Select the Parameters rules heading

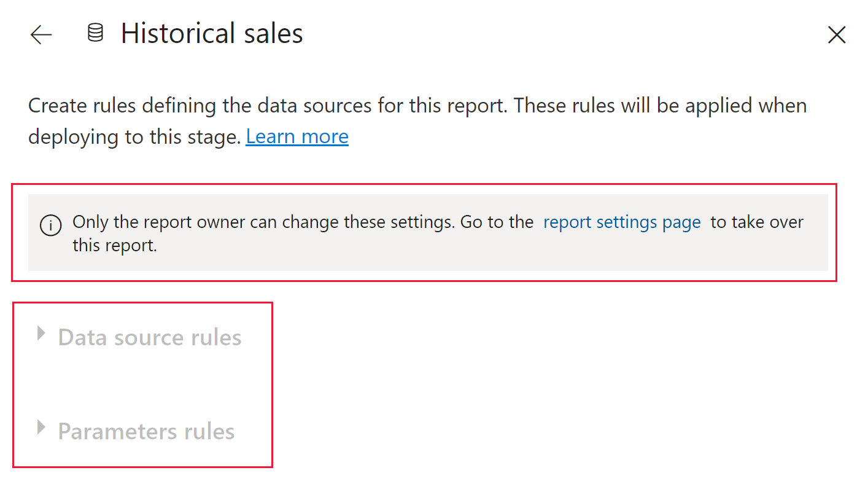click(146, 431)
